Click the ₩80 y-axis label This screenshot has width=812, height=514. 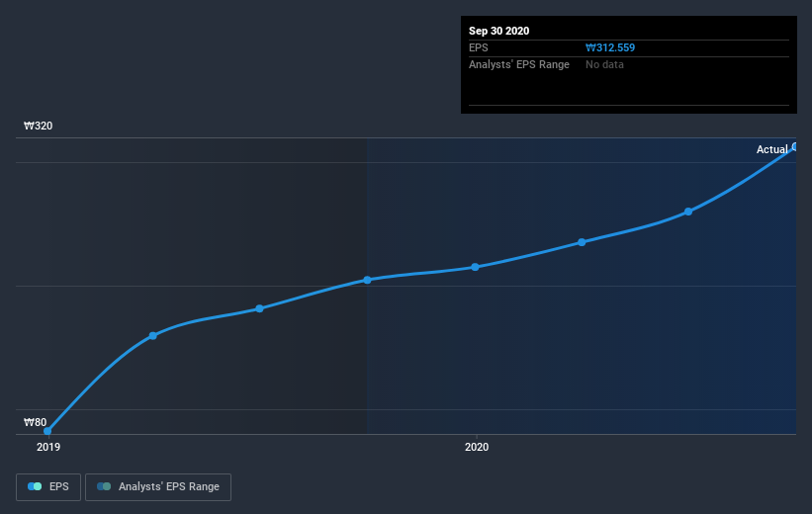(36, 422)
